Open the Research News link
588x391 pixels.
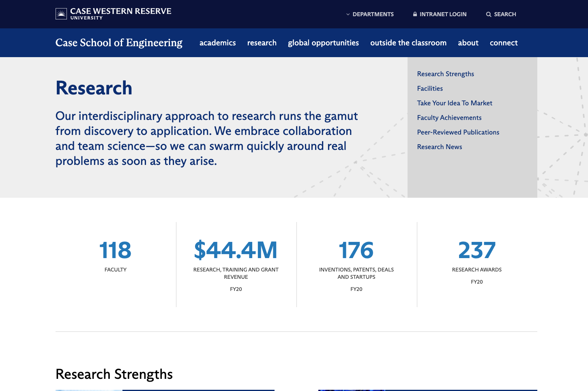[440, 147]
